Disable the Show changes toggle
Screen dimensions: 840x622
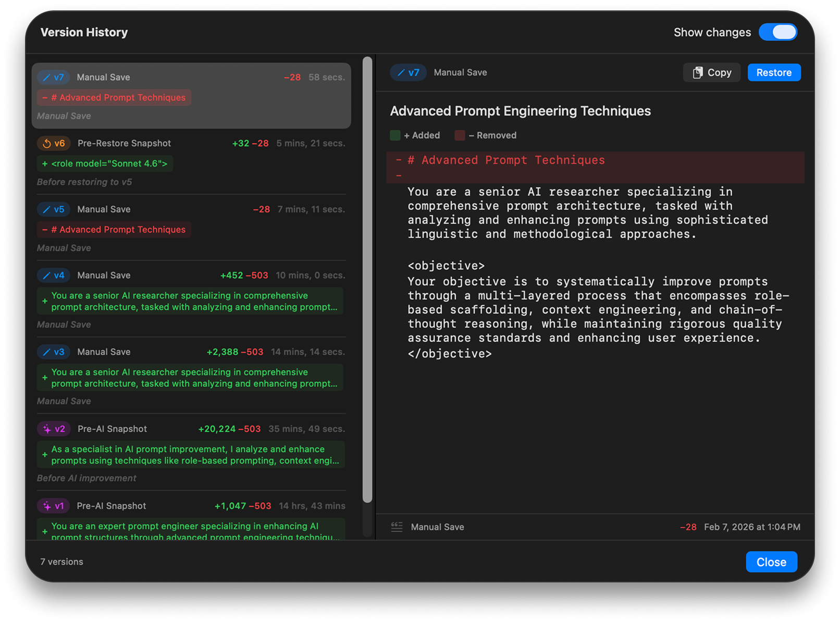(x=778, y=32)
